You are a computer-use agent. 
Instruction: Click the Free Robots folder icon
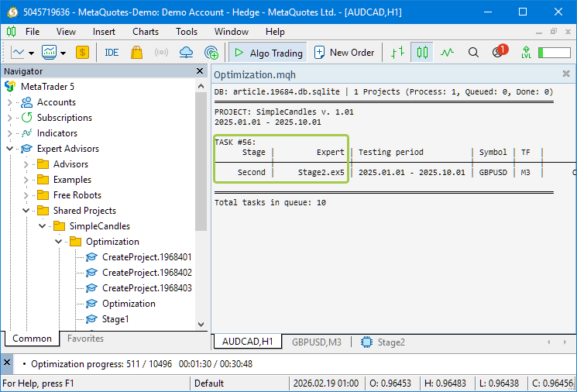click(x=43, y=194)
